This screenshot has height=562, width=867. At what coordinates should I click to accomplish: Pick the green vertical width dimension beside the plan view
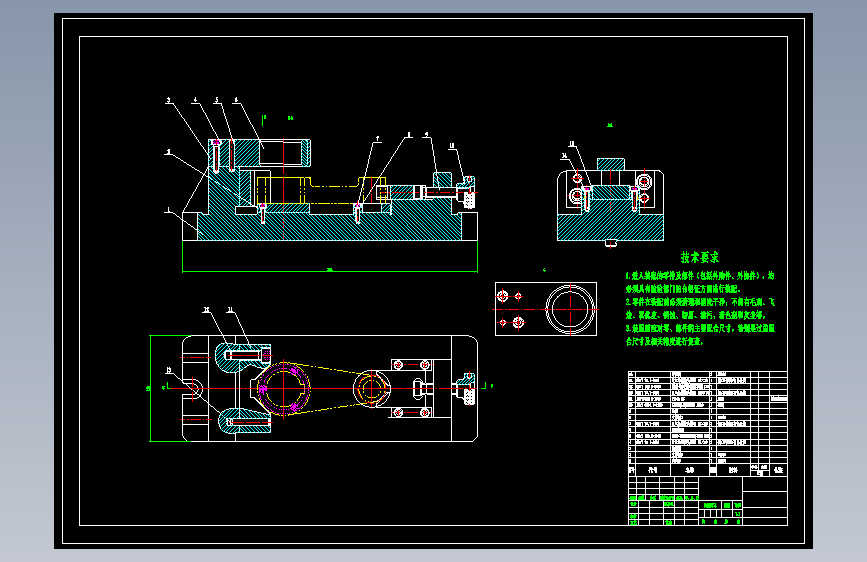[x=150, y=388]
